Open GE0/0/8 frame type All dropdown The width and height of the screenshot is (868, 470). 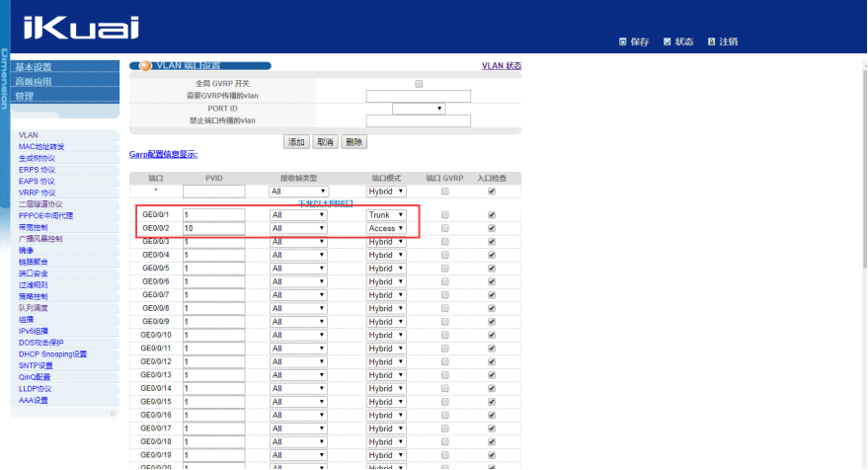[298, 308]
